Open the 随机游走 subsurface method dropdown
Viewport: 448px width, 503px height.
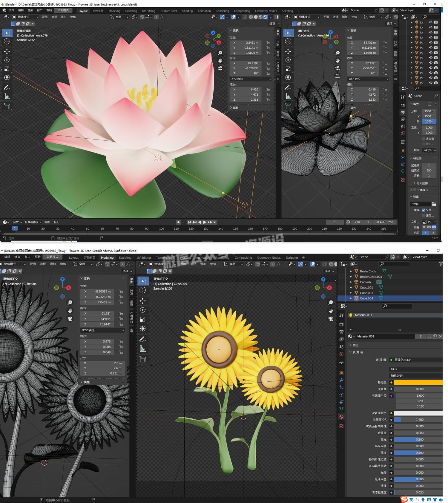point(415,376)
